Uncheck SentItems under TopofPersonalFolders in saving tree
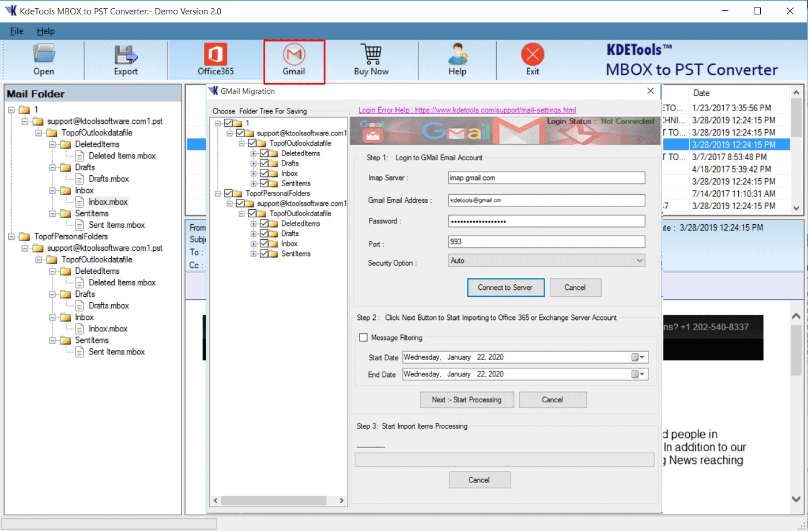The height and width of the screenshot is (532, 808). 265,254
